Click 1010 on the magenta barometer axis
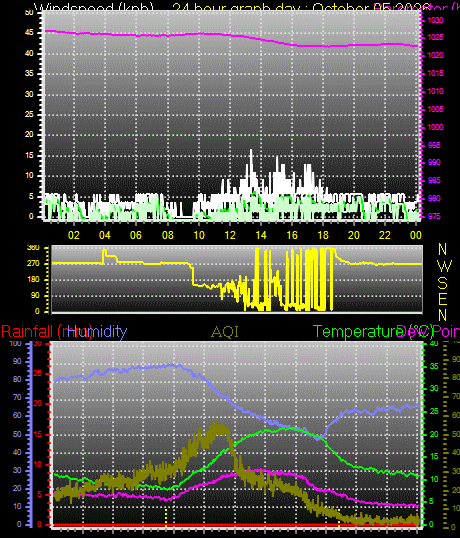Image resolution: width=460 pixels, height=538 pixels. pyautogui.click(x=436, y=91)
